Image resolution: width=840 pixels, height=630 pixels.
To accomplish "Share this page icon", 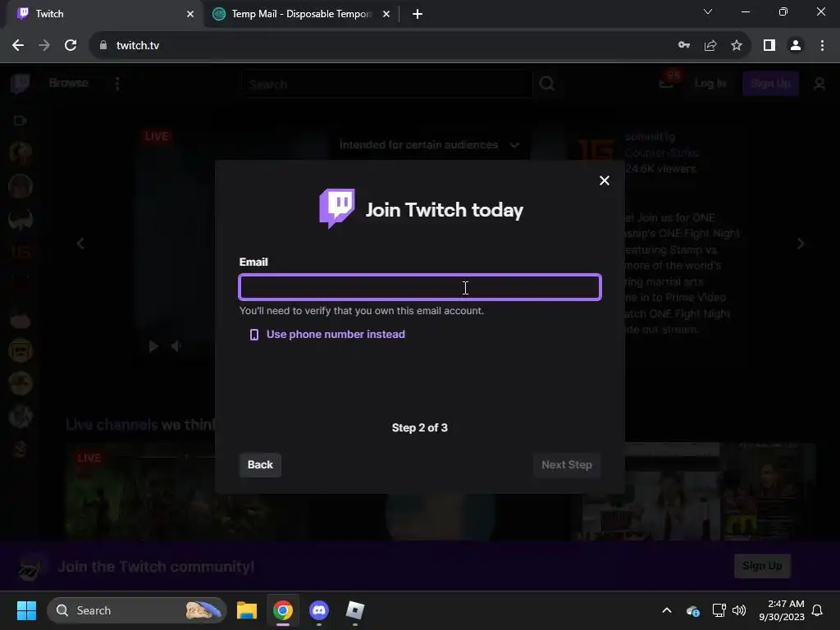I will 710,46.
